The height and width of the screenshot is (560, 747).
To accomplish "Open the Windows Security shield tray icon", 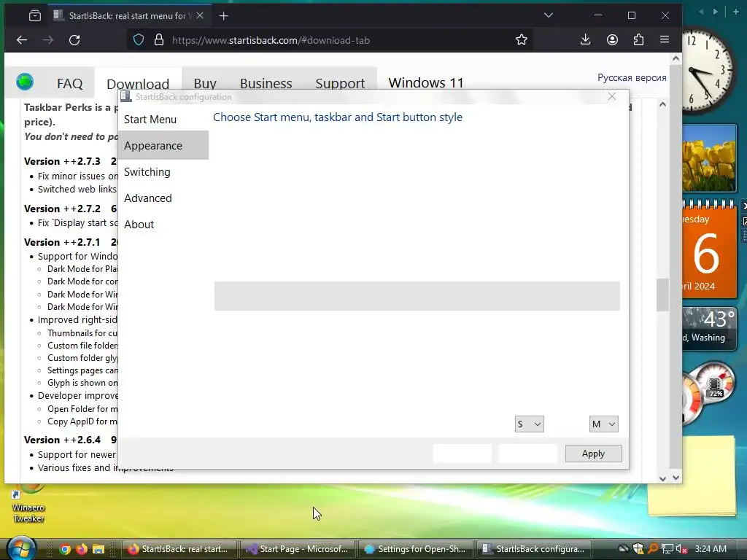I will [x=638, y=548].
